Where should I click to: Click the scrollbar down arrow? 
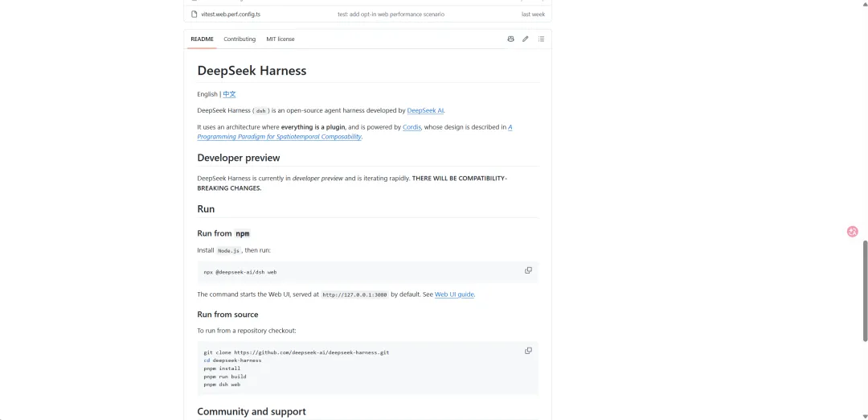865,416
